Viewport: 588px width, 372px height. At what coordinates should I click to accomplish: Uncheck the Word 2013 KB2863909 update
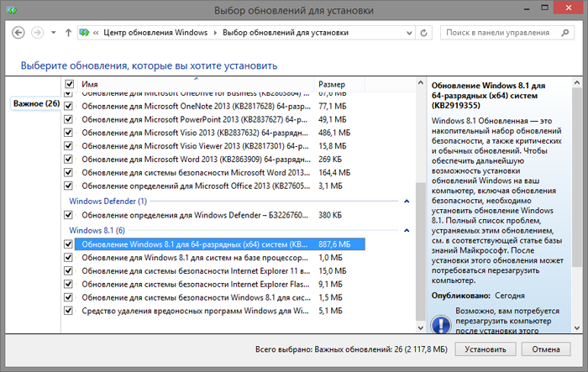pyautogui.click(x=68, y=159)
